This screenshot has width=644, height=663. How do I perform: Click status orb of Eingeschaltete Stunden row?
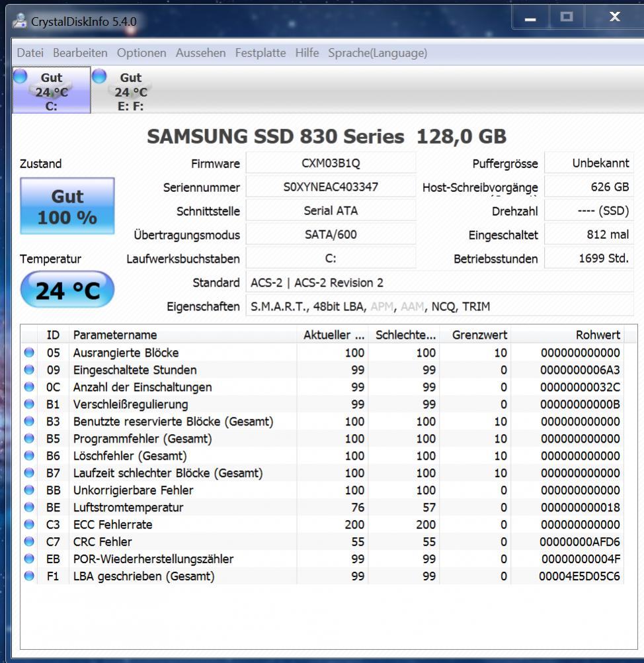(x=29, y=370)
